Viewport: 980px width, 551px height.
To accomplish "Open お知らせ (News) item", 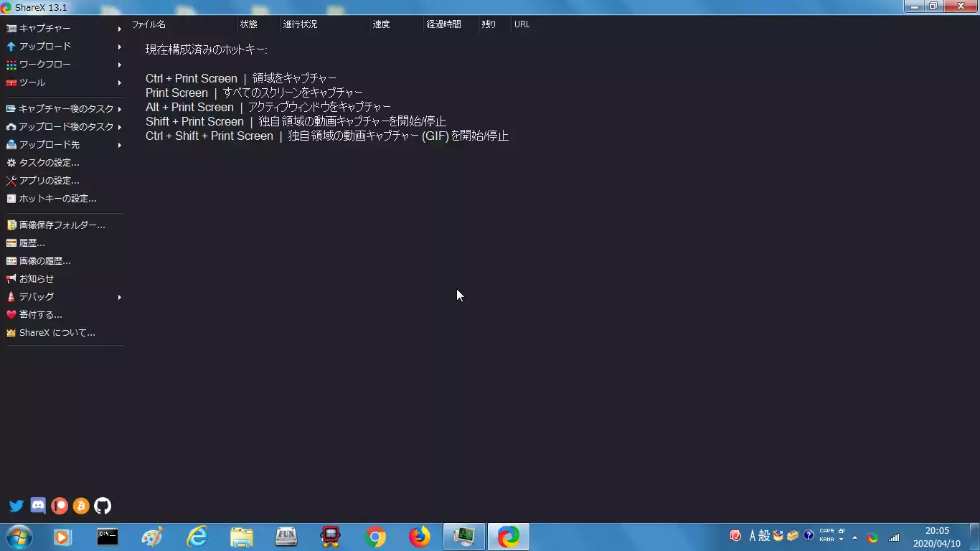I will 64,279.
